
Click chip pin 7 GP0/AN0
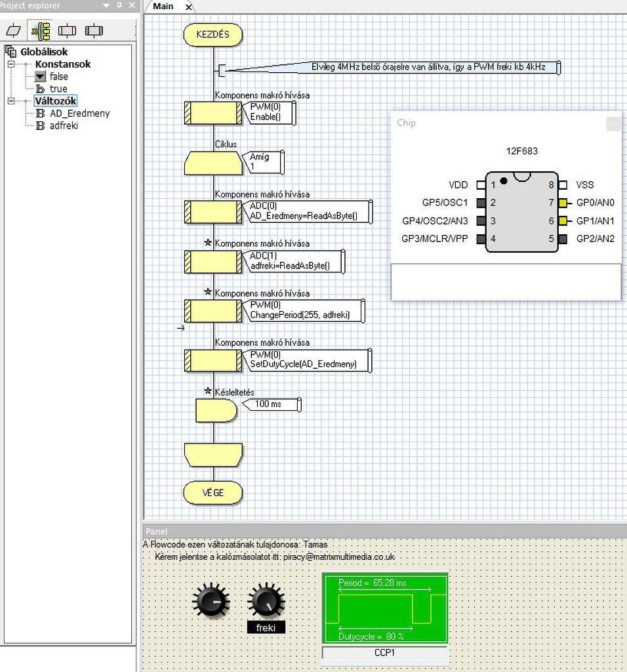tap(563, 203)
